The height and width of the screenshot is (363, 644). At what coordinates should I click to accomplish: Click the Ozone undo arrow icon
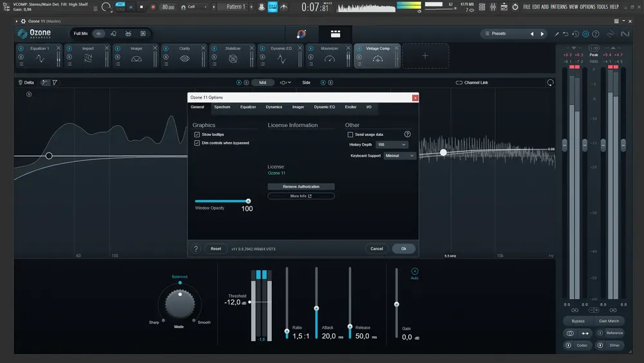pos(565,34)
